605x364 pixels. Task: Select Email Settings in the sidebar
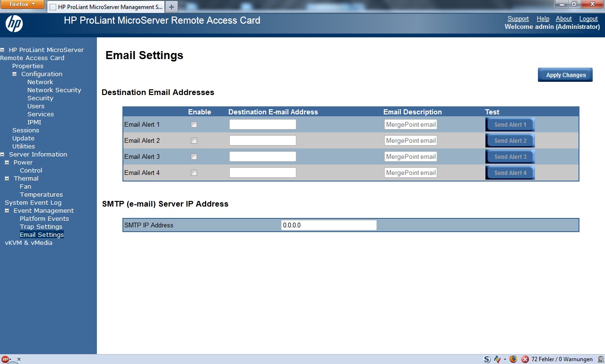click(42, 234)
